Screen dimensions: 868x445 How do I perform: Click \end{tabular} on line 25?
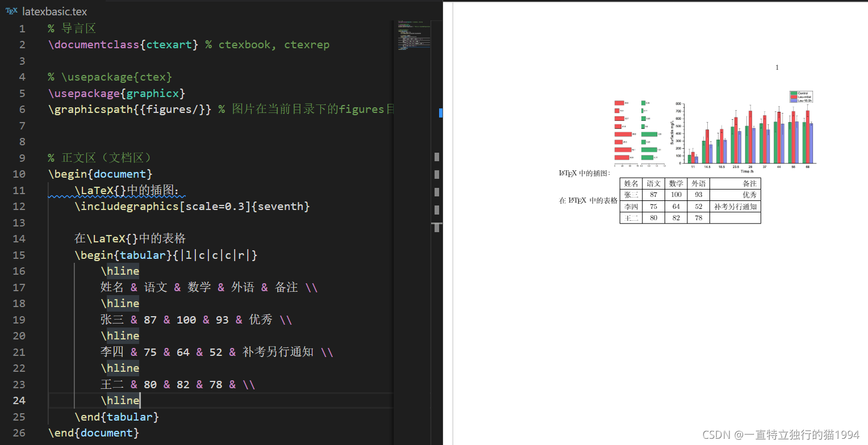pos(116,417)
